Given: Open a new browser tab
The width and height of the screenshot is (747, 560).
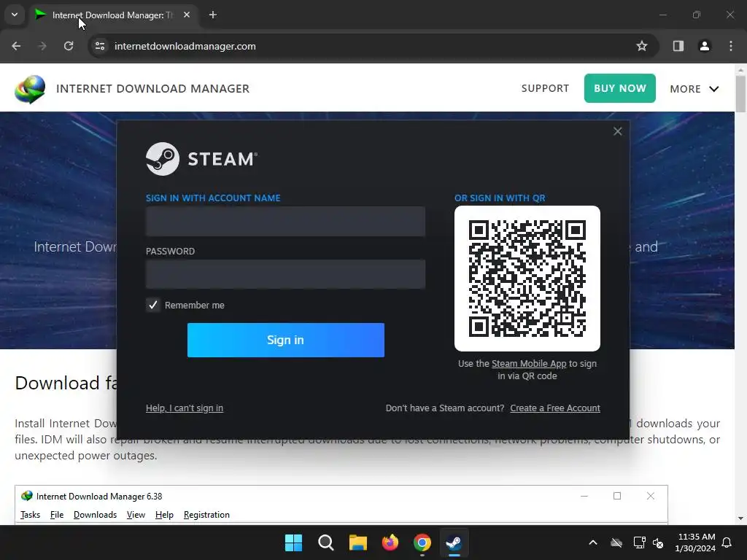Looking at the screenshot, I should tap(213, 15).
